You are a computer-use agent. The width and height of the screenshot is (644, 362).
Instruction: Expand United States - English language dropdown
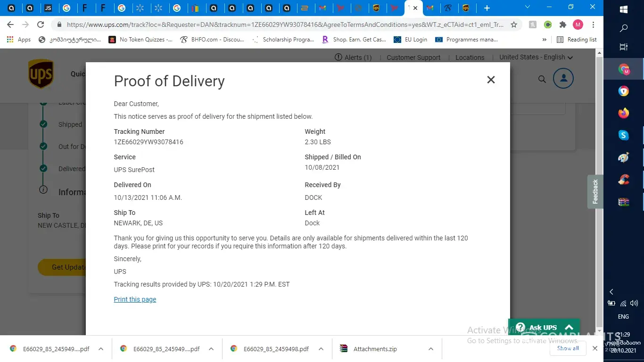coord(536,57)
